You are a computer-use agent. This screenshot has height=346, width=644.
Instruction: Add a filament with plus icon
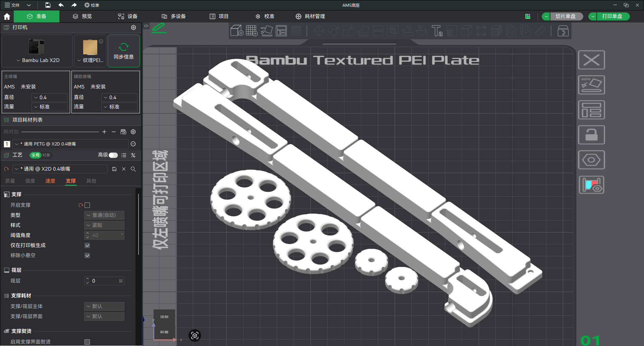(104, 132)
